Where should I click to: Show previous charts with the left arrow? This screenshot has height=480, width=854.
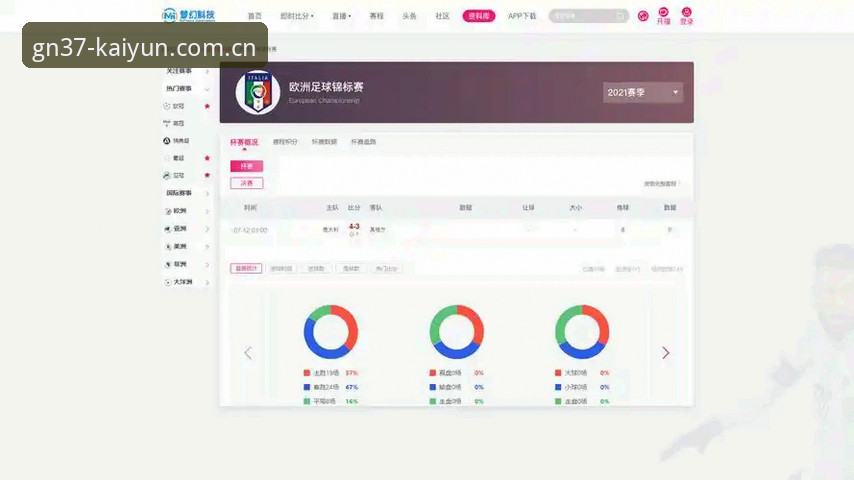coord(248,353)
